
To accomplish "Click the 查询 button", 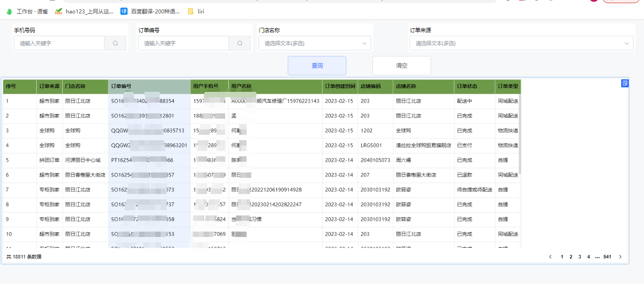I will (317, 65).
